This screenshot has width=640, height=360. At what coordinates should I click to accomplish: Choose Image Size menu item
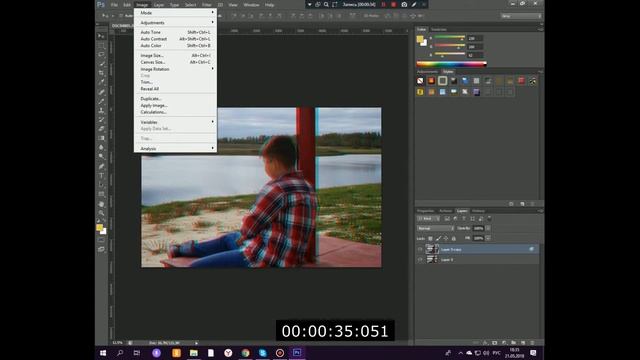(x=176, y=55)
